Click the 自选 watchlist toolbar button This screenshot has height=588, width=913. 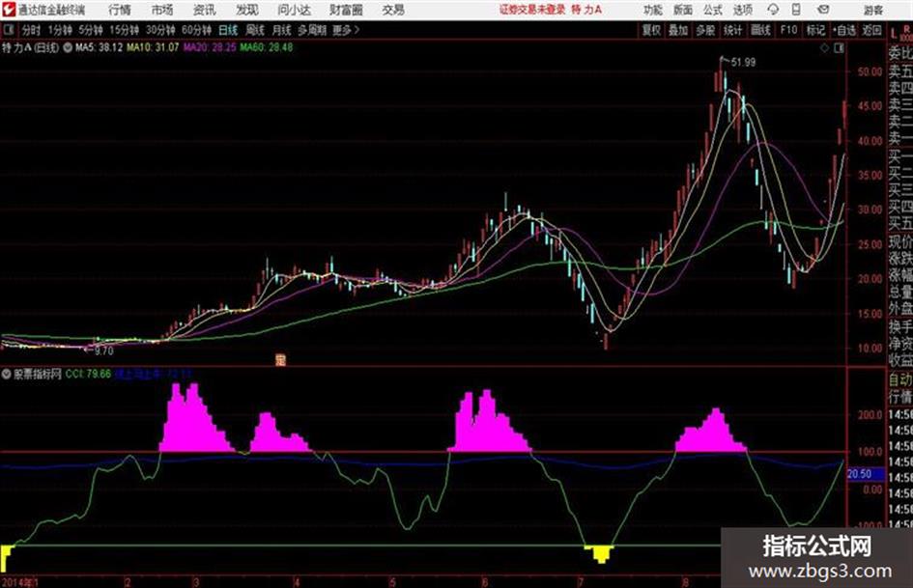coord(844,30)
